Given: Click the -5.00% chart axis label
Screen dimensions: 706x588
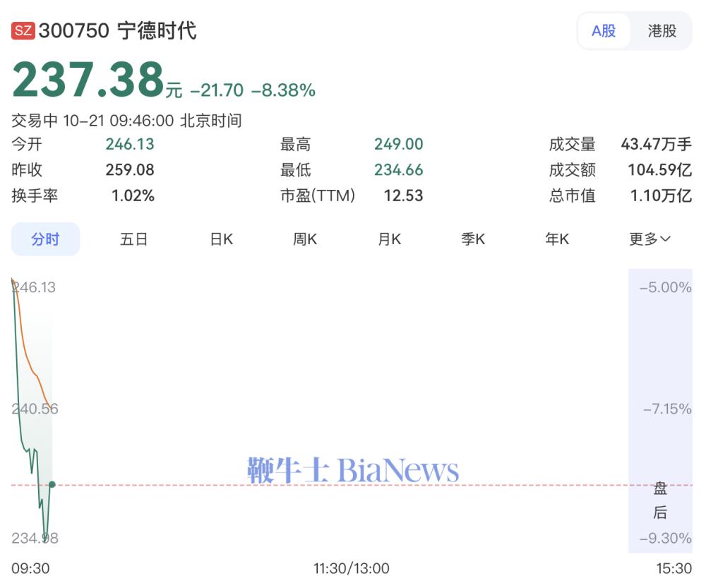Looking at the screenshot, I should tap(666, 287).
